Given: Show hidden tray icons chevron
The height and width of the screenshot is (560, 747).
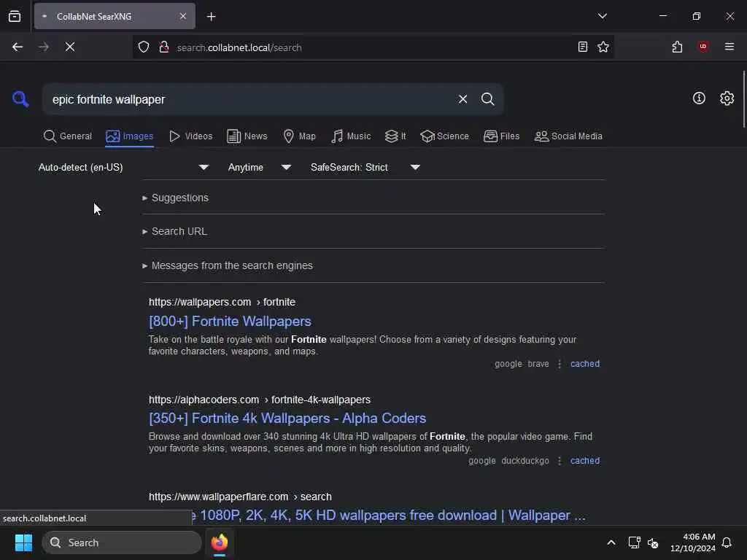Looking at the screenshot, I should pyautogui.click(x=611, y=542).
